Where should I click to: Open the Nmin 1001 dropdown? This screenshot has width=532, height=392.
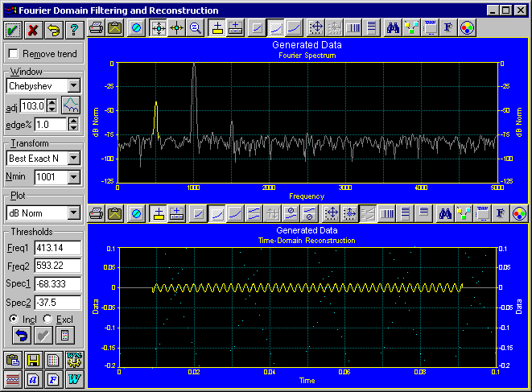pos(73,177)
